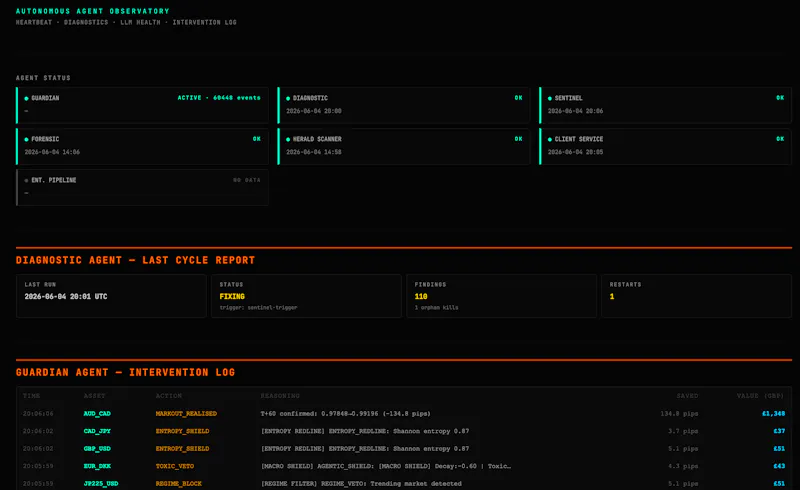Click Diagnostic timestamp 2026-06-04 20:00
Viewport: 800px width, 490px height.
click(x=314, y=111)
